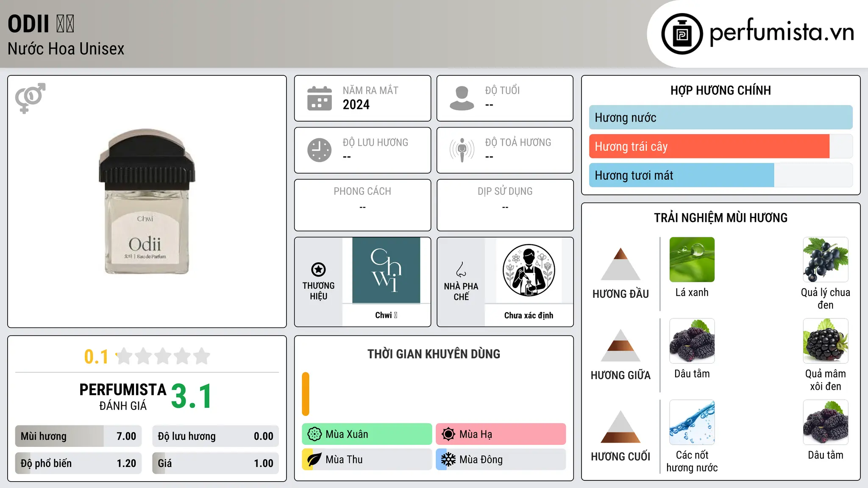Click the pyramid icon above Hương Cuối
This screenshot has width=868, height=488.
620,427
